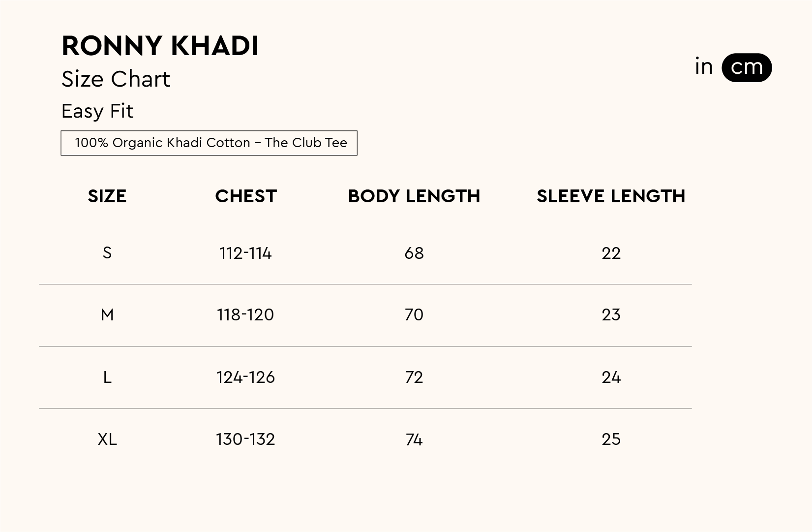812x532 pixels.
Task: Click body length value 74
Action: pyautogui.click(x=414, y=439)
